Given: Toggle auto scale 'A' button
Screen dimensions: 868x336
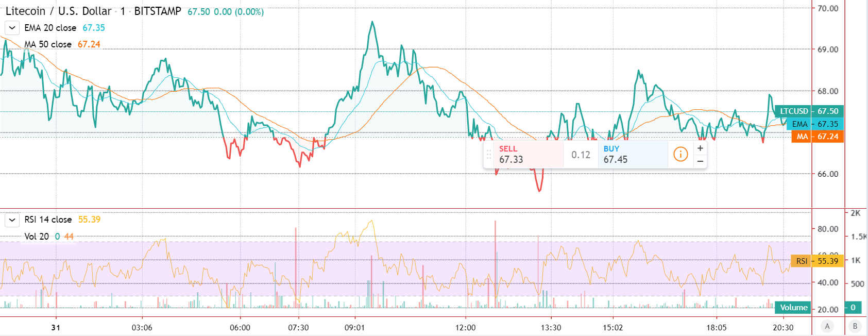Looking at the screenshot, I should [x=827, y=326].
